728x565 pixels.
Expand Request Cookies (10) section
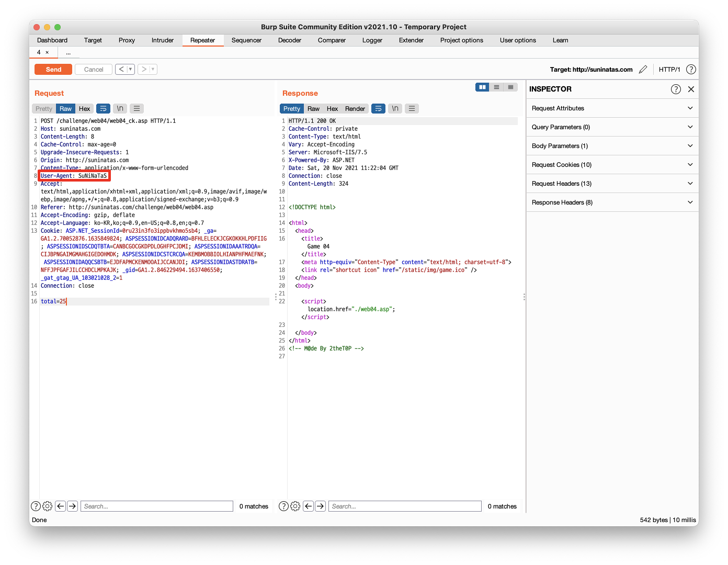[612, 165]
